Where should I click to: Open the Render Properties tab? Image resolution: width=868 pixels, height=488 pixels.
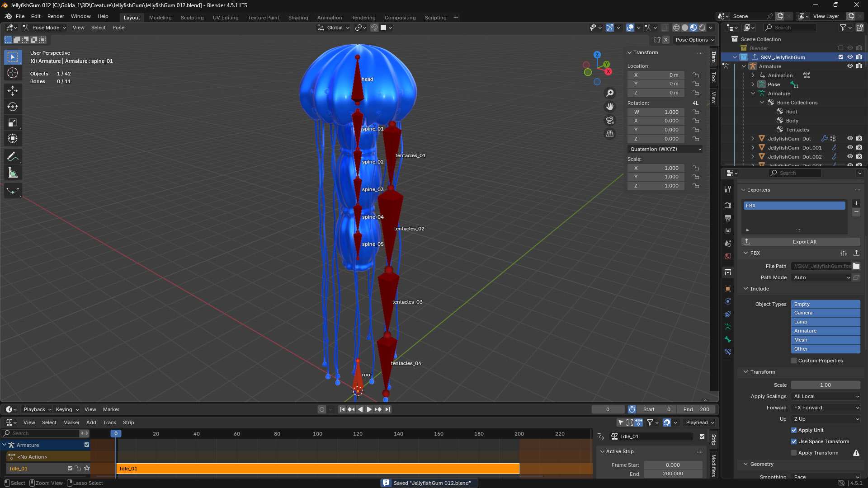(728, 205)
